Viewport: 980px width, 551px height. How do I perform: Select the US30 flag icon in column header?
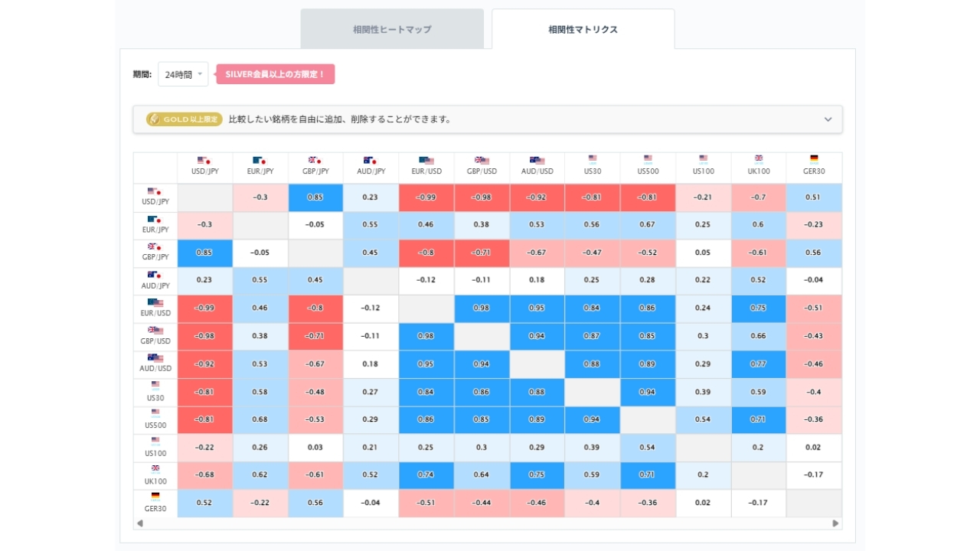pyautogui.click(x=593, y=159)
